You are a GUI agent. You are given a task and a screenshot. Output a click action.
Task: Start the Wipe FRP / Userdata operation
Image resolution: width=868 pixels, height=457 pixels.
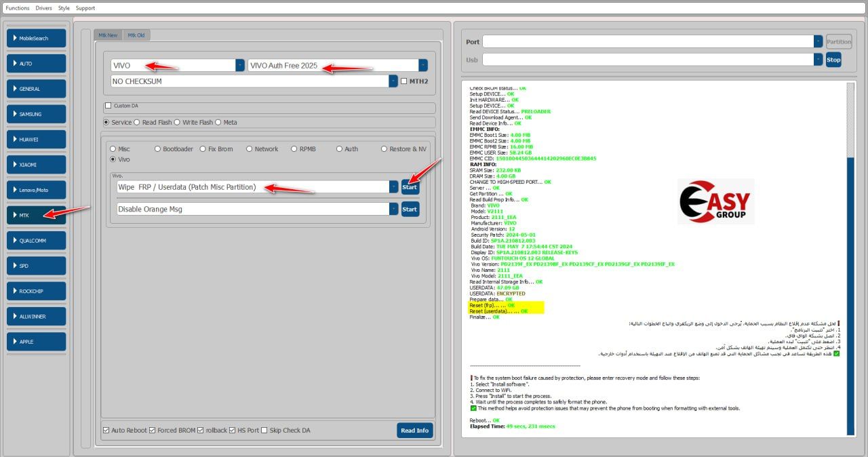point(410,187)
